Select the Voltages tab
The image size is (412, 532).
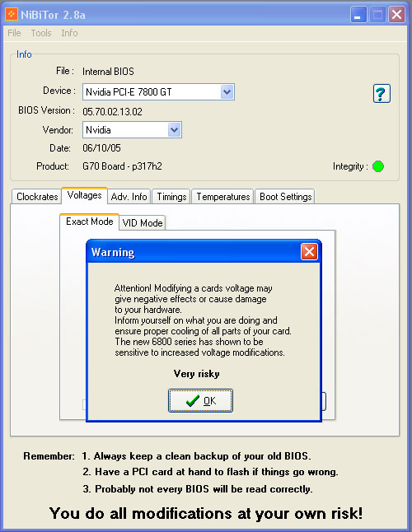[85, 195]
